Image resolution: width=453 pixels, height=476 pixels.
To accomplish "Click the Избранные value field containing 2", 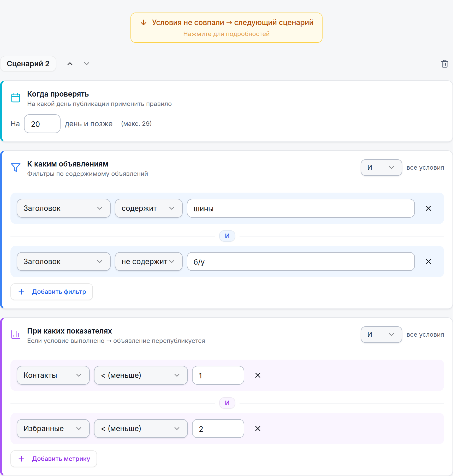I will click(x=218, y=429).
